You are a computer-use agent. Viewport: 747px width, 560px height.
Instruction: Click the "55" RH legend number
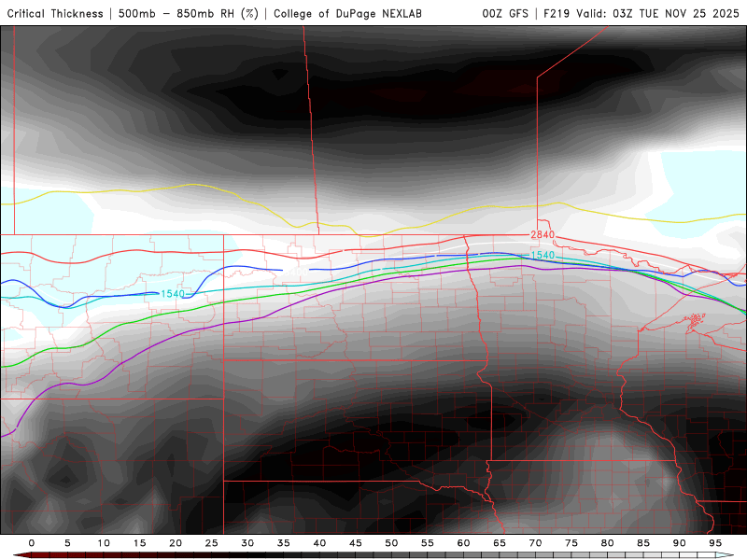428,543
